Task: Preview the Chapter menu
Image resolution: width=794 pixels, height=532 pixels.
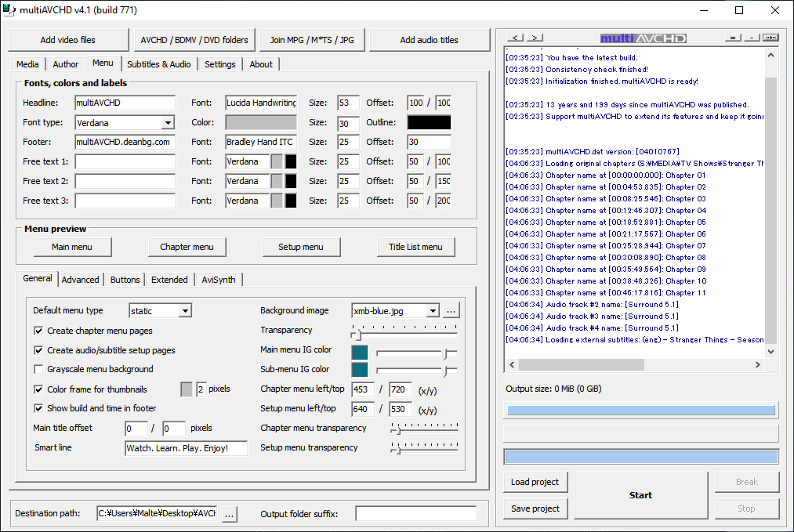Action: click(x=187, y=247)
